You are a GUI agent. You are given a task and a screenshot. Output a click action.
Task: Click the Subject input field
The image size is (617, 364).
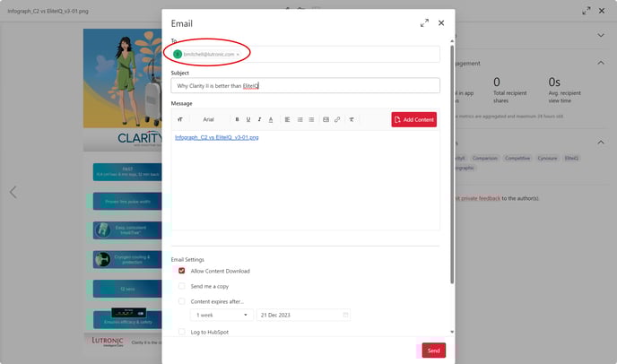point(305,85)
